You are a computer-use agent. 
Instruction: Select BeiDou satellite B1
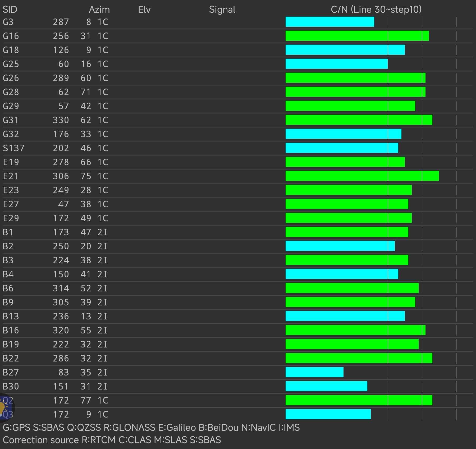point(8,232)
